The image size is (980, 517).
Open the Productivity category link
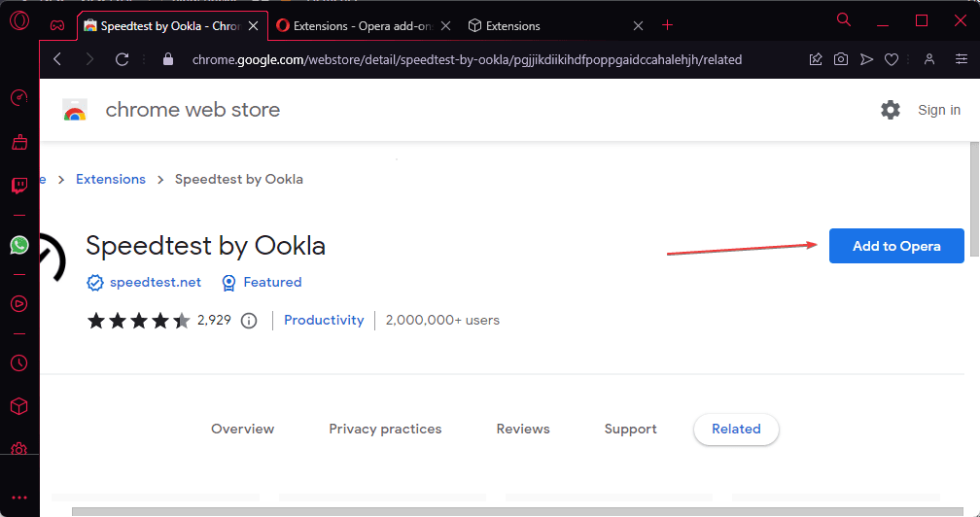(324, 321)
